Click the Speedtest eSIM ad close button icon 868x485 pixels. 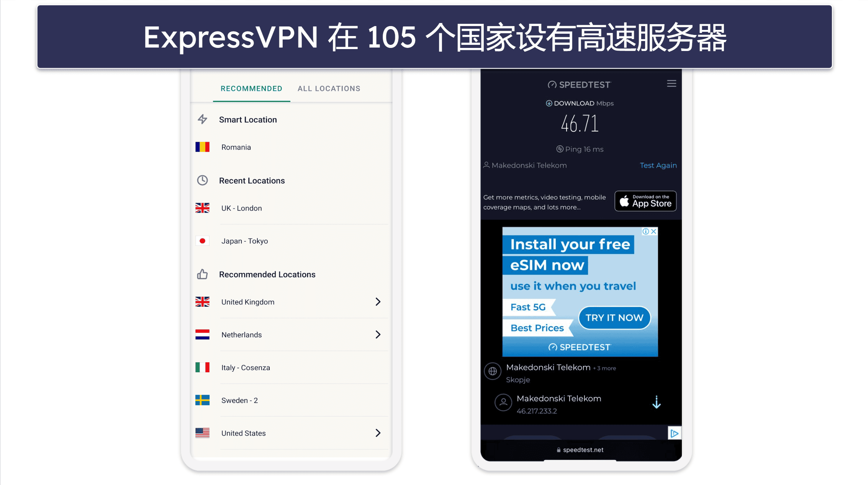click(x=654, y=232)
